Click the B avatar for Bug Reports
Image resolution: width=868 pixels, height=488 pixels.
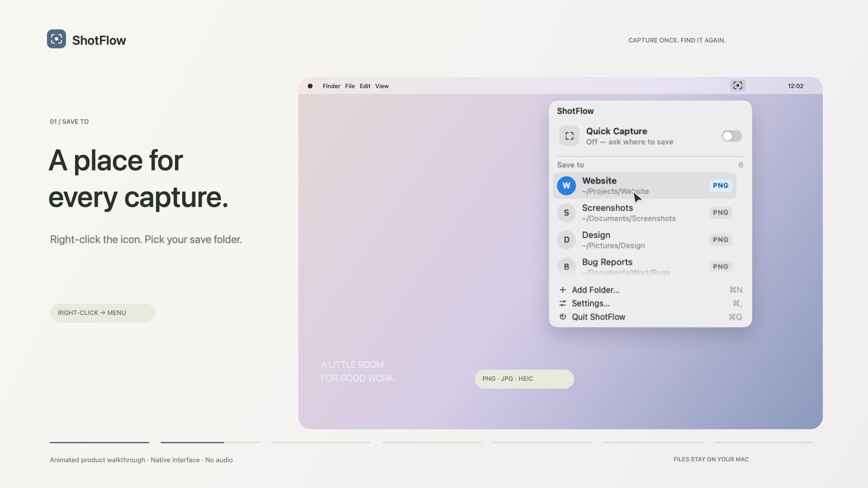pos(566,267)
